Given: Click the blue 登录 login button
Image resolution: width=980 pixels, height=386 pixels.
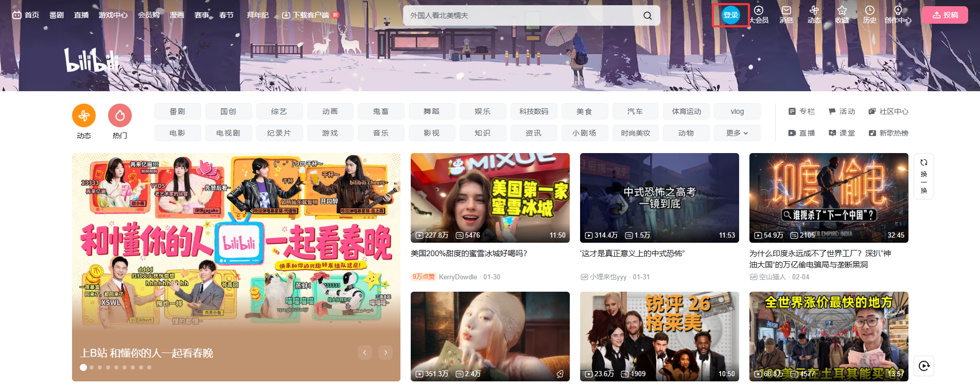Looking at the screenshot, I should (730, 15).
